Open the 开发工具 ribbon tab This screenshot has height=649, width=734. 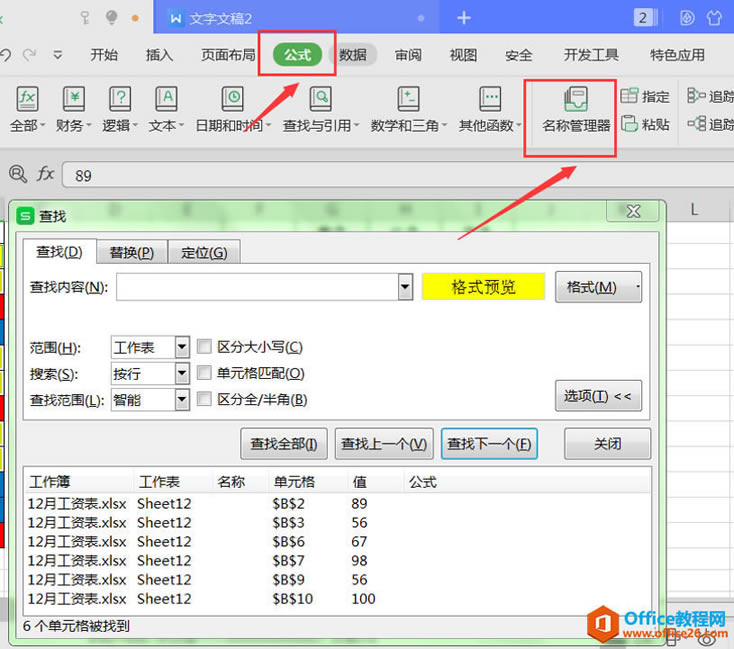[x=591, y=55]
